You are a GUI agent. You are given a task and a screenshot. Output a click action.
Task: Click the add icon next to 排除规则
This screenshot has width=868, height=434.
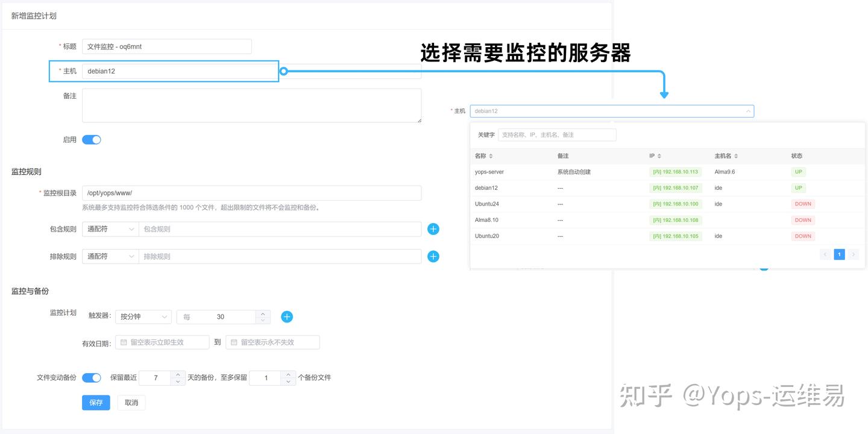tap(433, 256)
